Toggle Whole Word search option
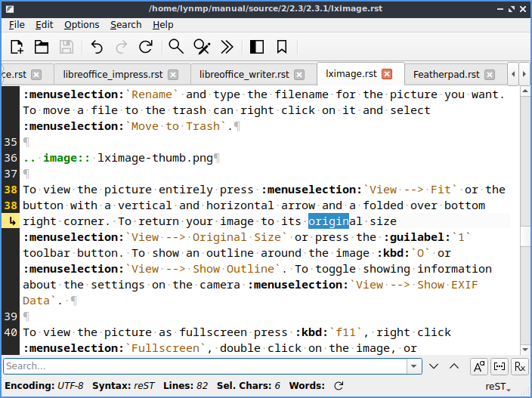Image resolution: width=532 pixels, height=398 pixels. click(x=500, y=366)
